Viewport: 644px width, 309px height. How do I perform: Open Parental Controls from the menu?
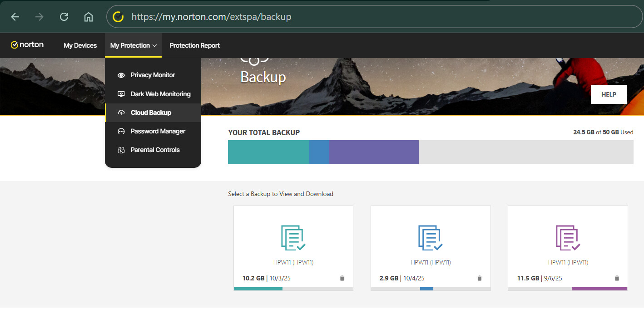click(x=155, y=150)
